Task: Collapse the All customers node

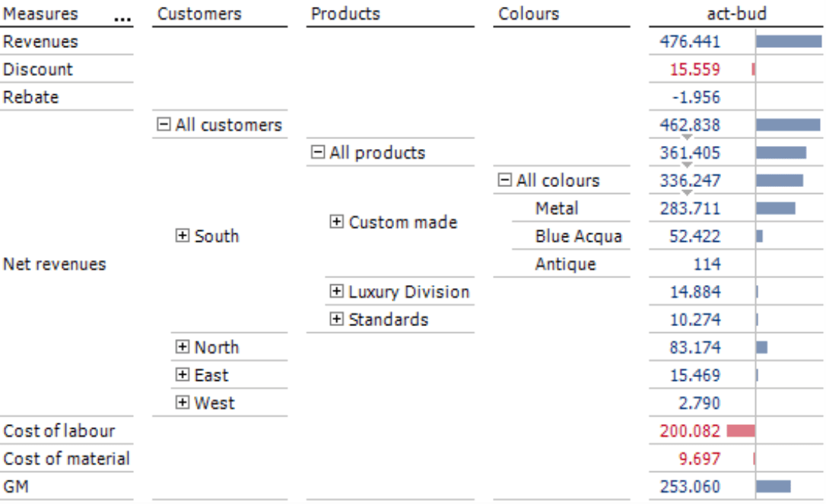Action: coord(164,125)
